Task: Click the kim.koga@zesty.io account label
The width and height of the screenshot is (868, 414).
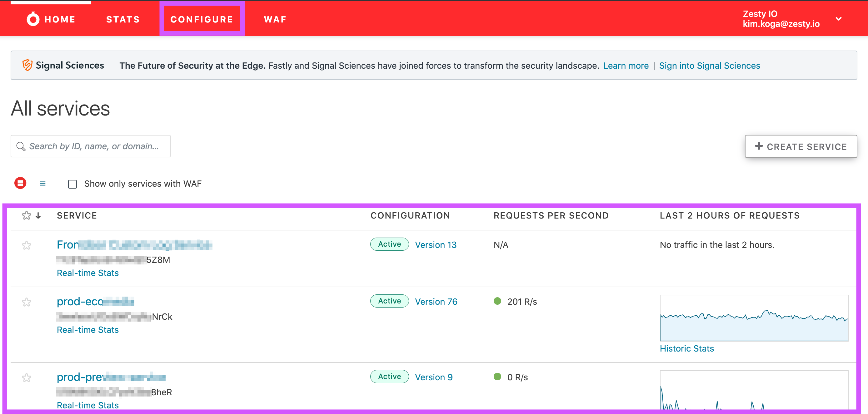Action: point(781,23)
